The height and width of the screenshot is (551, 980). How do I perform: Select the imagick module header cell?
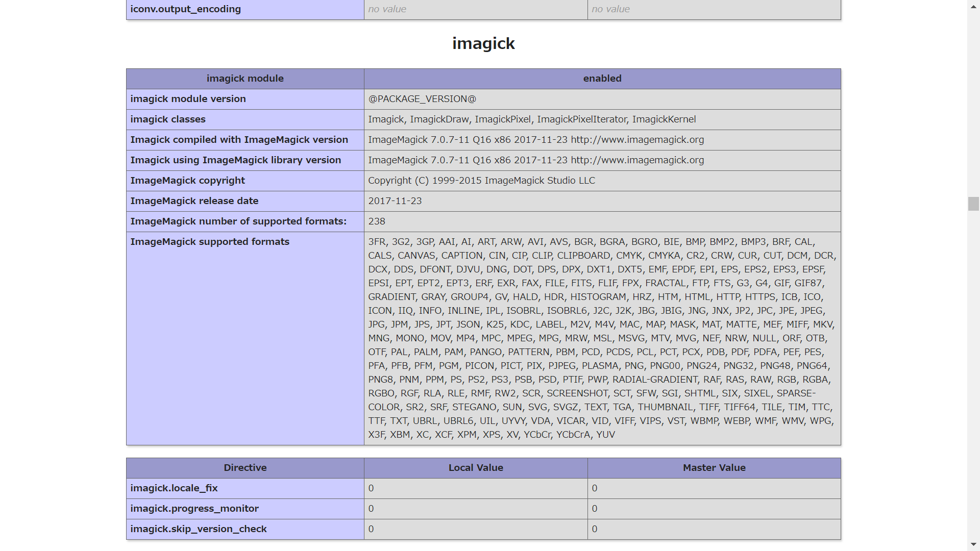[245, 79]
